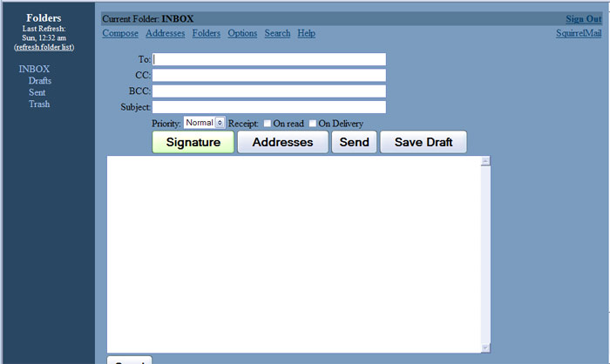Enable the On Delivery receipt checkbox
Screen dimensions: 610x364
pos(313,124)
